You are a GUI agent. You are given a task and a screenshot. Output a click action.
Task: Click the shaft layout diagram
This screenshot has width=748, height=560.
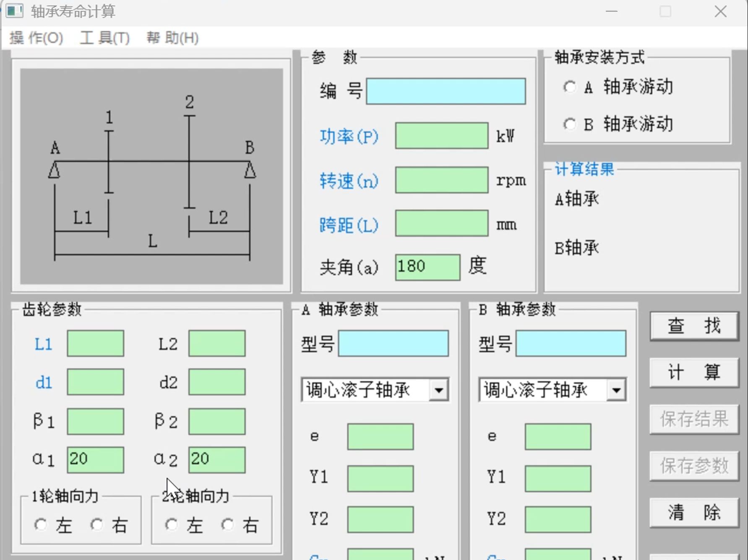151,176
